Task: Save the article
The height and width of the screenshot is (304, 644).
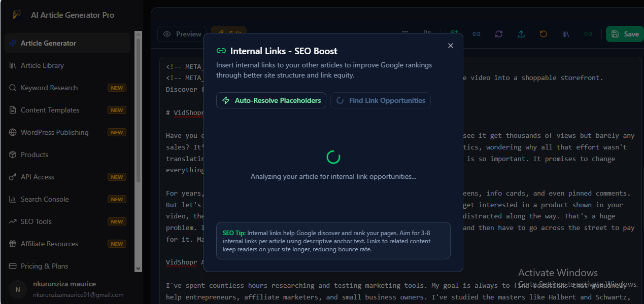Action: tap(625, 34)
